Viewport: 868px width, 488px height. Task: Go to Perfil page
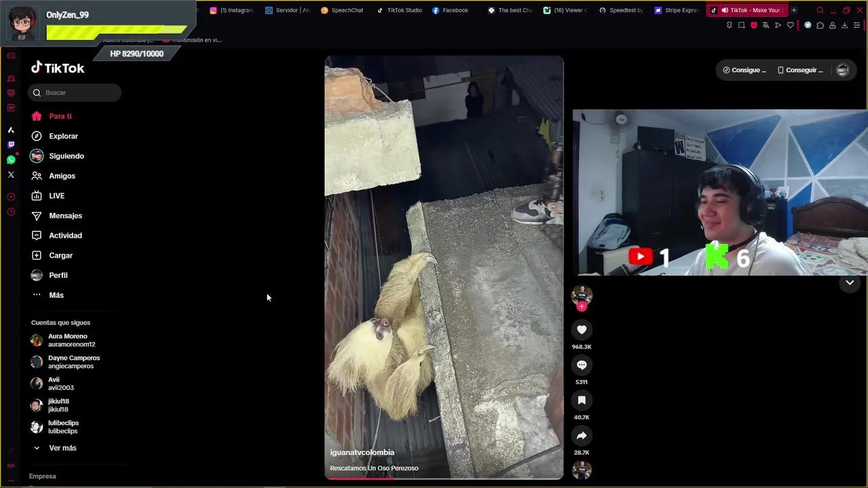[49, 275]
